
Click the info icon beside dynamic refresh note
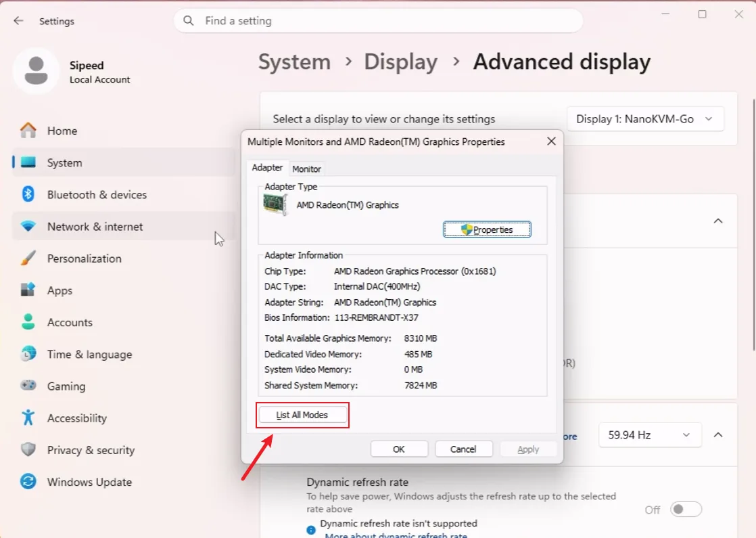click(x=311, y=530)
